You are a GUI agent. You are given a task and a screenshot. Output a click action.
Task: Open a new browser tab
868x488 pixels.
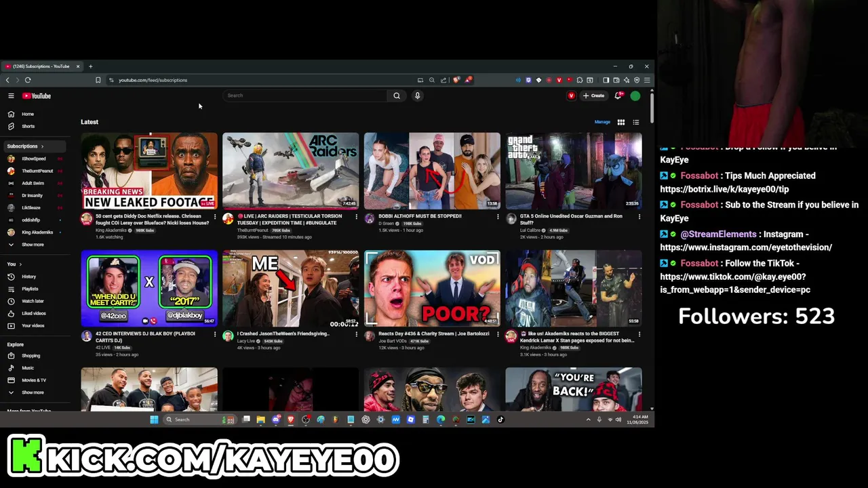(x=90, y=66)
